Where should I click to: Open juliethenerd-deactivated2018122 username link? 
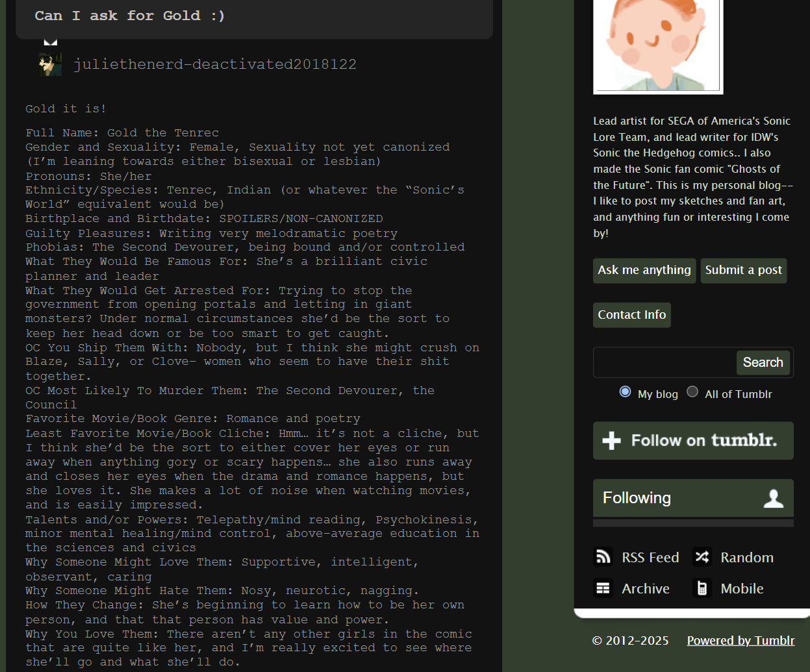pos(215,64)
